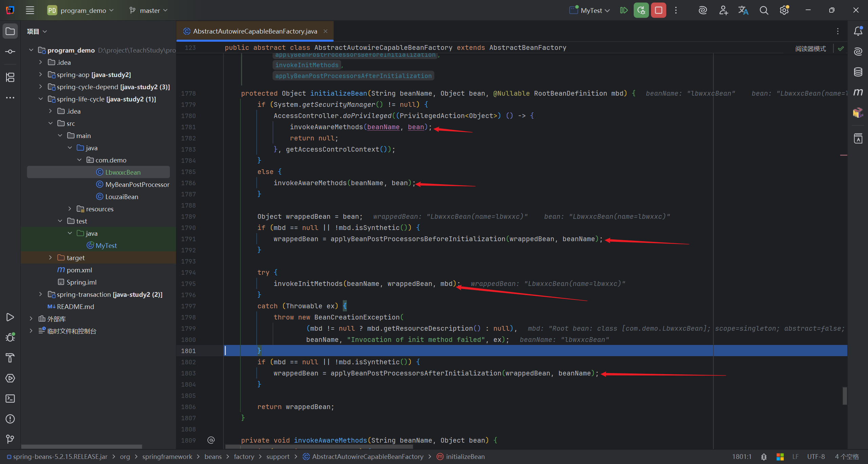Image resolution: width=868 pixels, height=464 pixels.
Task: Select the AbstractAutowireCapableBeanFactory.java tab
Action: pyautogui.click(x=255, y=31)
